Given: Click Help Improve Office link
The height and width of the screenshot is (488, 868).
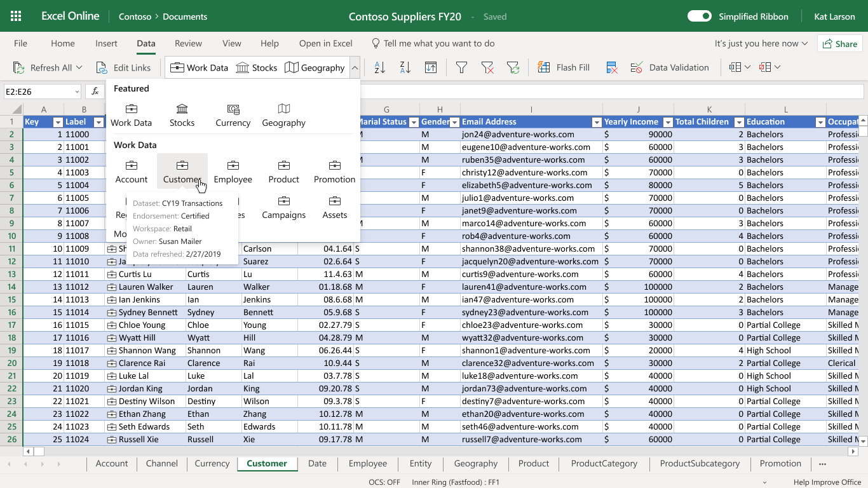Looking at the screenshot, I should tap(827, 482).
